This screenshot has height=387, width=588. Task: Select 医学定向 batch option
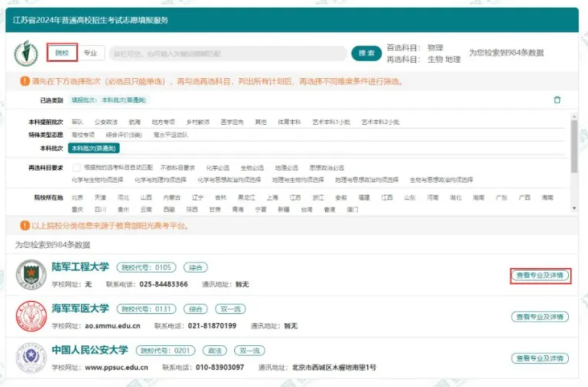pos(232,122)
